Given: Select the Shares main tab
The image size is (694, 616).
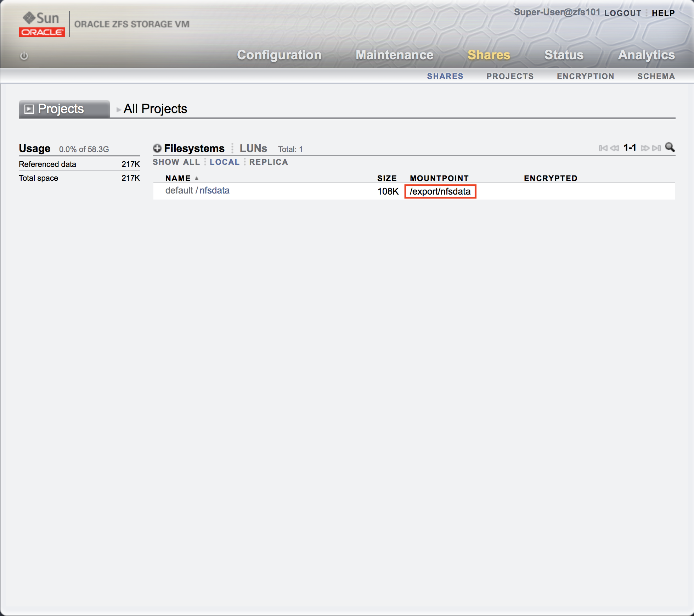Looking at the screenshot, I should (x=489, y=55).
